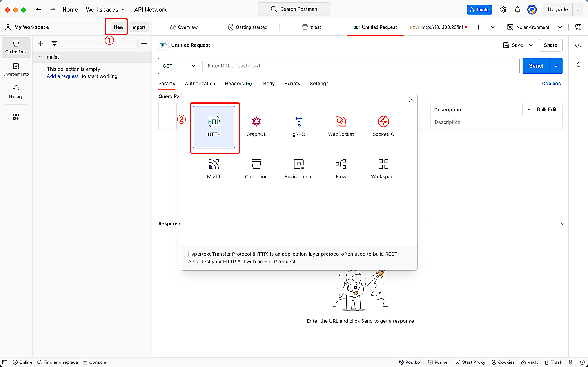Viewport: 588px width, 367px height.
Task: Choose GraphQL request type
Action: point(256,127)
